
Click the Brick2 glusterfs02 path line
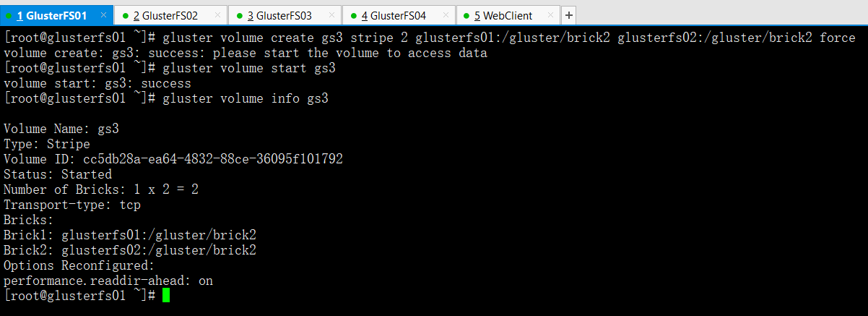click(130, 250)
